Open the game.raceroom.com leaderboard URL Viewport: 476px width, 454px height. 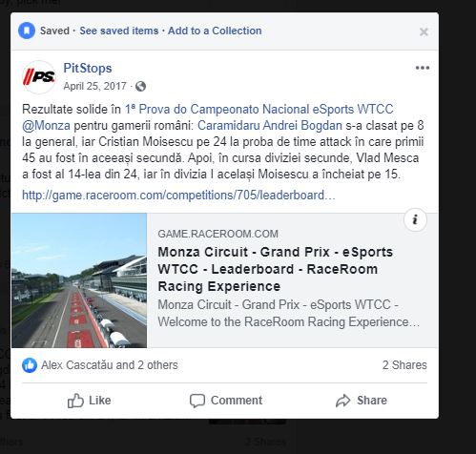point(178,196)
